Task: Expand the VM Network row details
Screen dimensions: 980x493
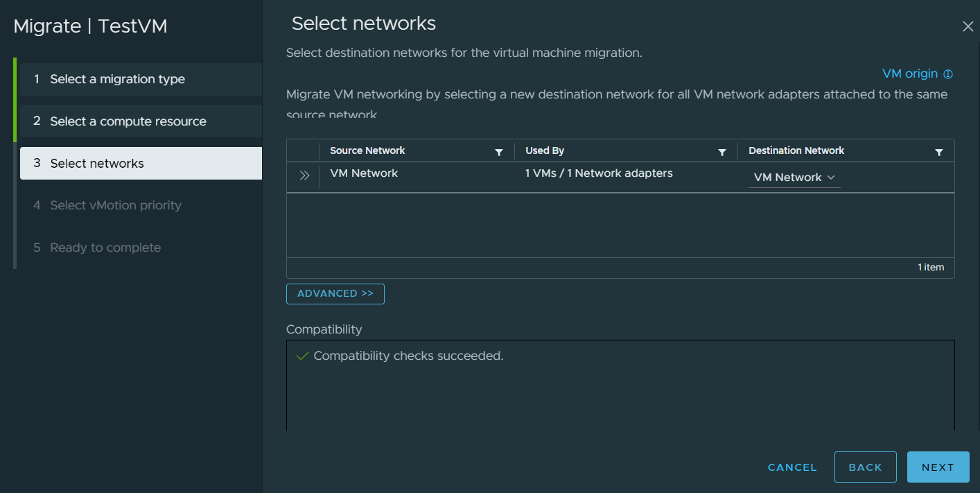Action: (304, 176)
